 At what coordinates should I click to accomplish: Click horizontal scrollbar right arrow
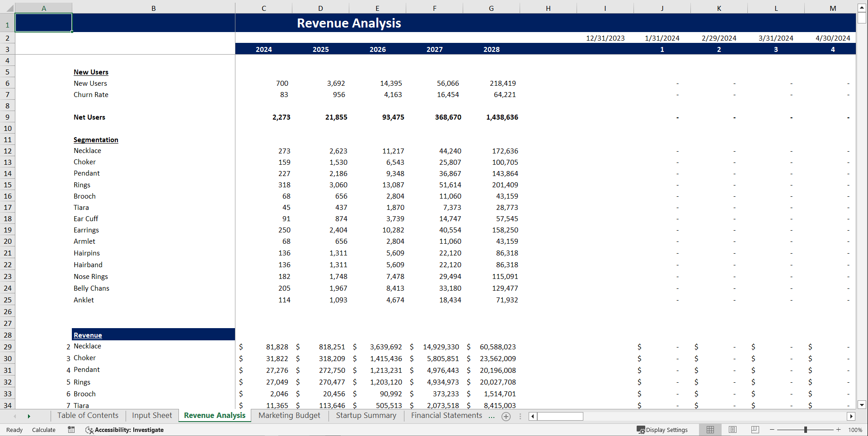[x=851, y=417]
